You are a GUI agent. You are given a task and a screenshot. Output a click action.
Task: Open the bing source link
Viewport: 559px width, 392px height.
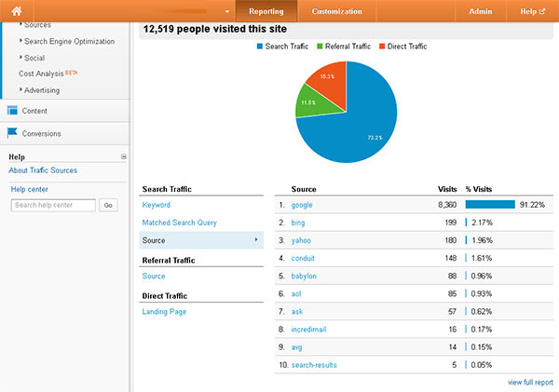tap(298, 223)
